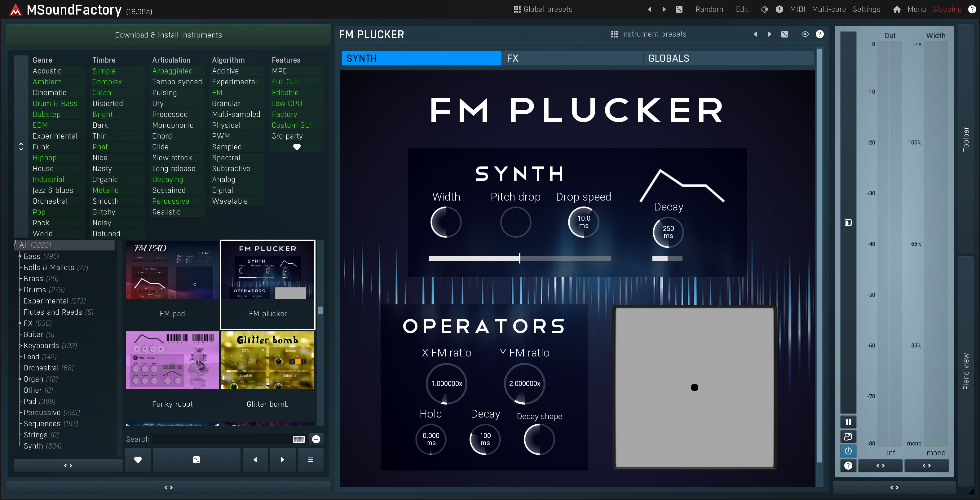Select previous instrument preset arrow

click(x=755, y=34)
